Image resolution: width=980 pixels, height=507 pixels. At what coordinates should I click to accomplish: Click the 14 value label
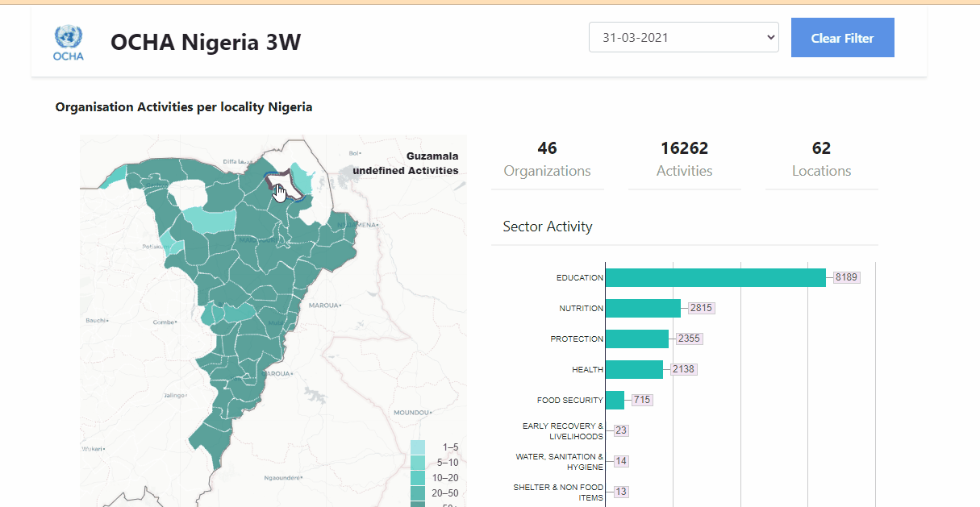(621, 461)
